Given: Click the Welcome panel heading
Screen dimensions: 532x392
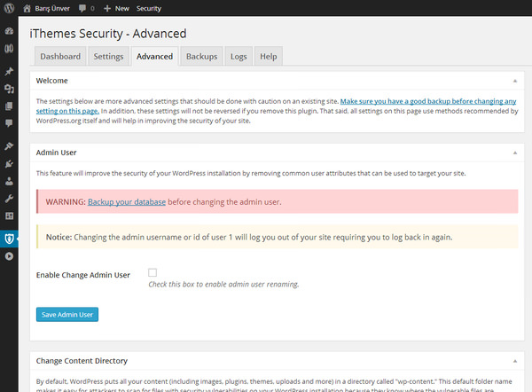Looking at the screenshot, I should pyautogui.click(x=52, y=81).
